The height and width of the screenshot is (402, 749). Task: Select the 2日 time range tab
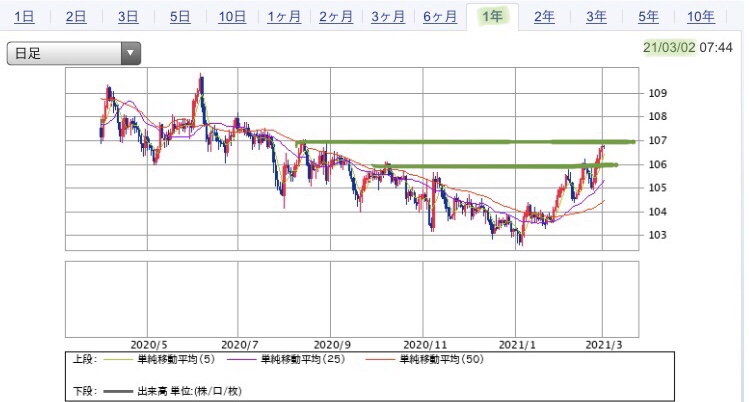(76, 17)
